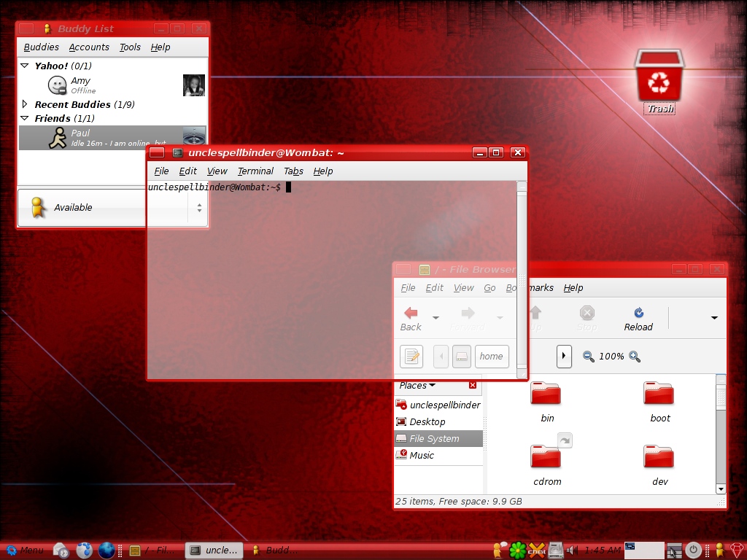Zoom in with the magnifier plus icon
Image resolution: width=747 pixels, height=560 pixels.
[635, 356]
